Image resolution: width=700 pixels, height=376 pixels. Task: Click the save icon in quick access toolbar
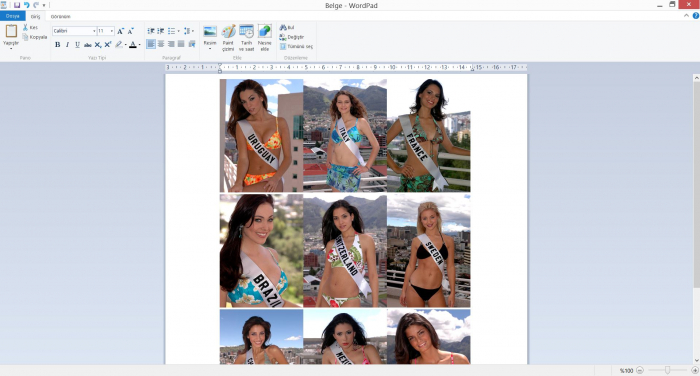(x=17, y=5)
